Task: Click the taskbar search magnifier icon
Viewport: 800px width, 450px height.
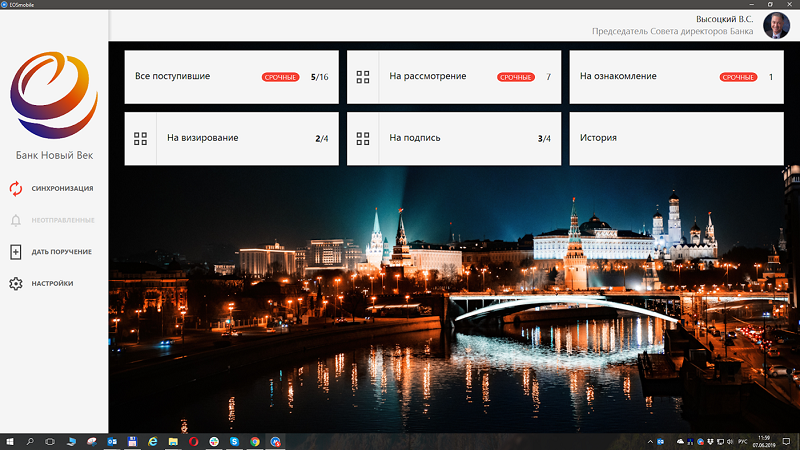Action: (x=30, y=442)
